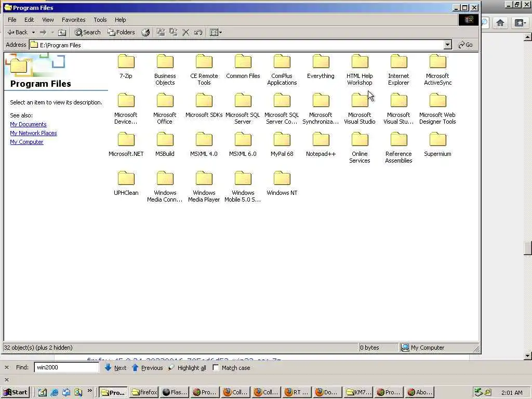Click the Search toolbar button
This screenshot has width=532, height=399.
87,32
